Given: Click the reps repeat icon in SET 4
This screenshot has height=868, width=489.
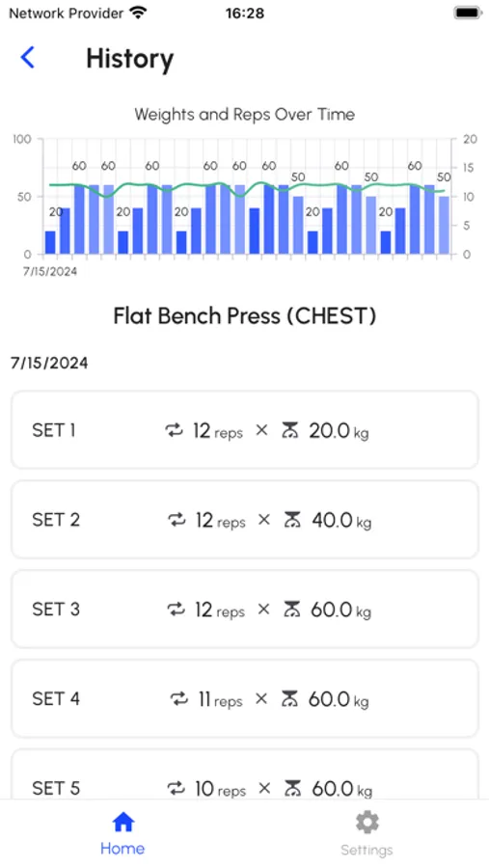Looking at the screenshot, I should pyautogui.click(x=179, y=698).
